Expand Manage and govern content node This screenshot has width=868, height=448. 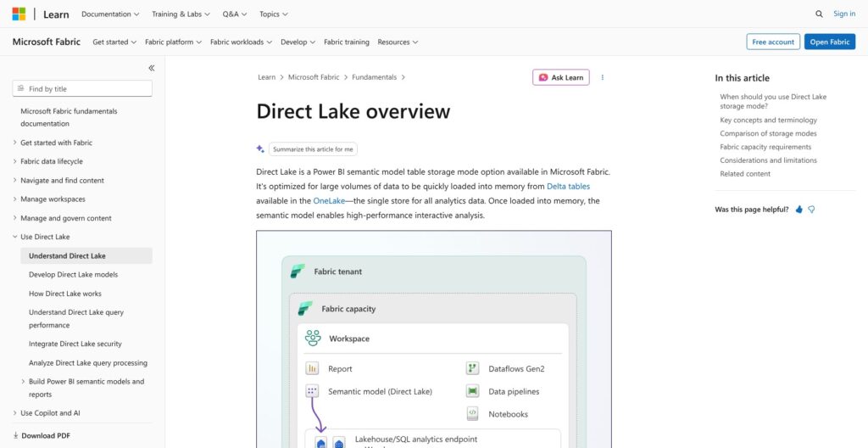point(15,218)
